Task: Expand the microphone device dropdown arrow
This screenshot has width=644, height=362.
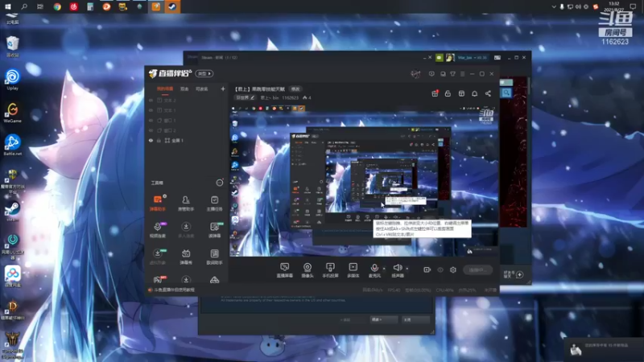Action: (x=384, y=269)
